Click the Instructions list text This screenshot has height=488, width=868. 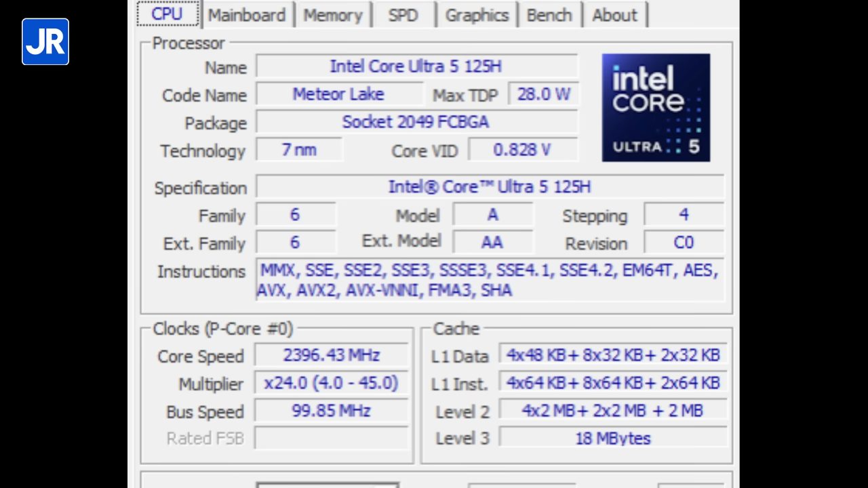(490, 280)
